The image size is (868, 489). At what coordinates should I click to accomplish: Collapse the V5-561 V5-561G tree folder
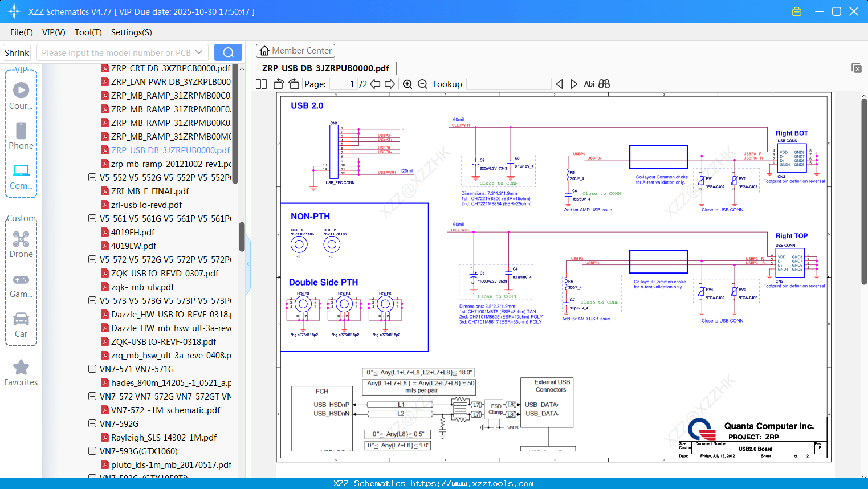click(92, 218)
